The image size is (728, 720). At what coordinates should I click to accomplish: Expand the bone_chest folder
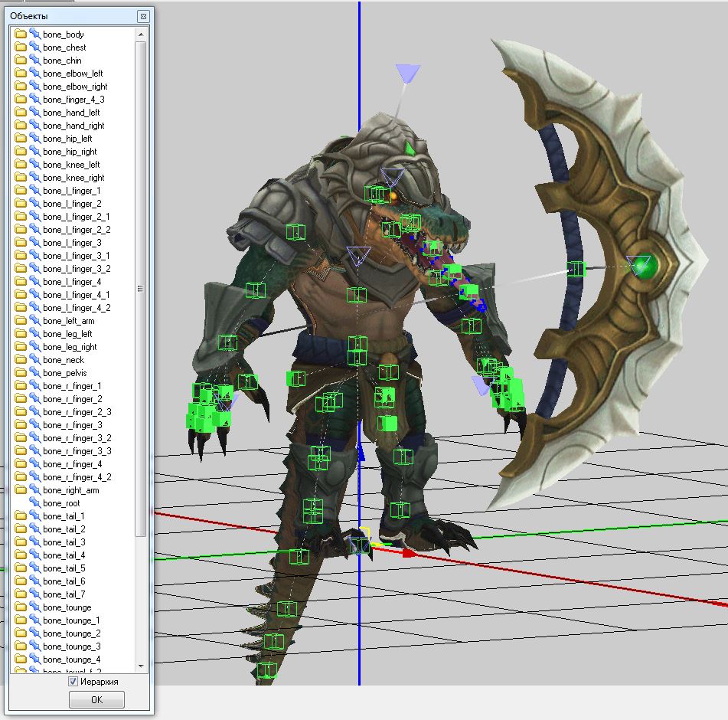point(21,47)
